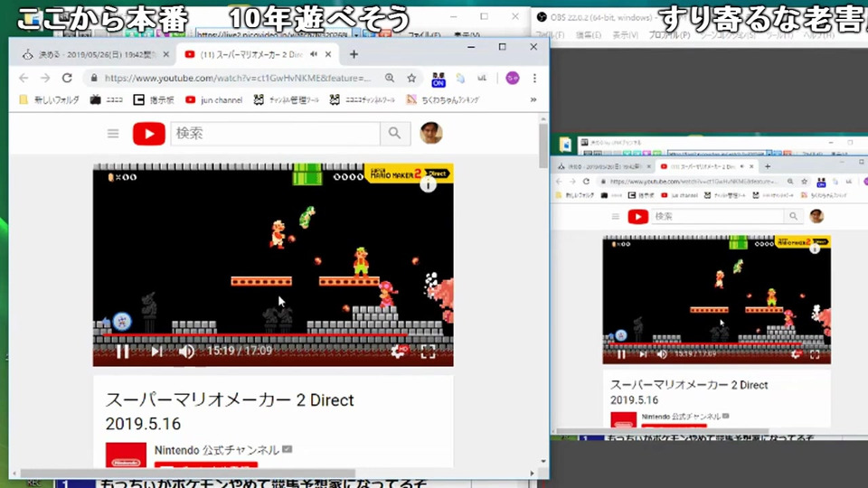Open the 掲示板 bookmark
Screen dimensions: 868x488
[x=154, y=99]
